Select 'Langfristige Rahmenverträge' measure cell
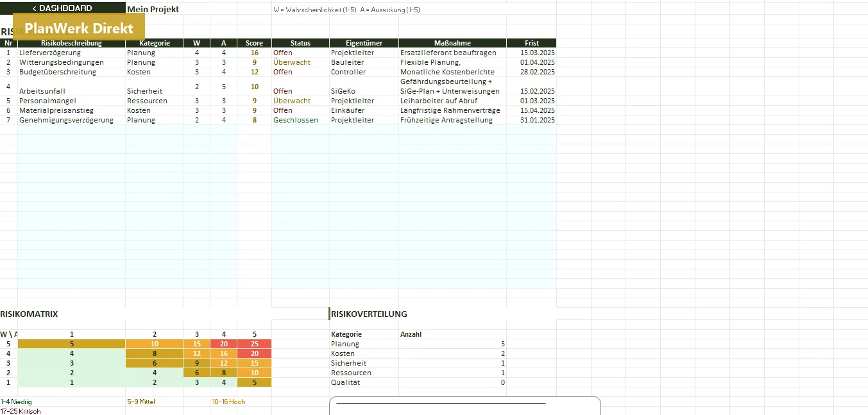The image size is (868, 415). tap(452, 110)
